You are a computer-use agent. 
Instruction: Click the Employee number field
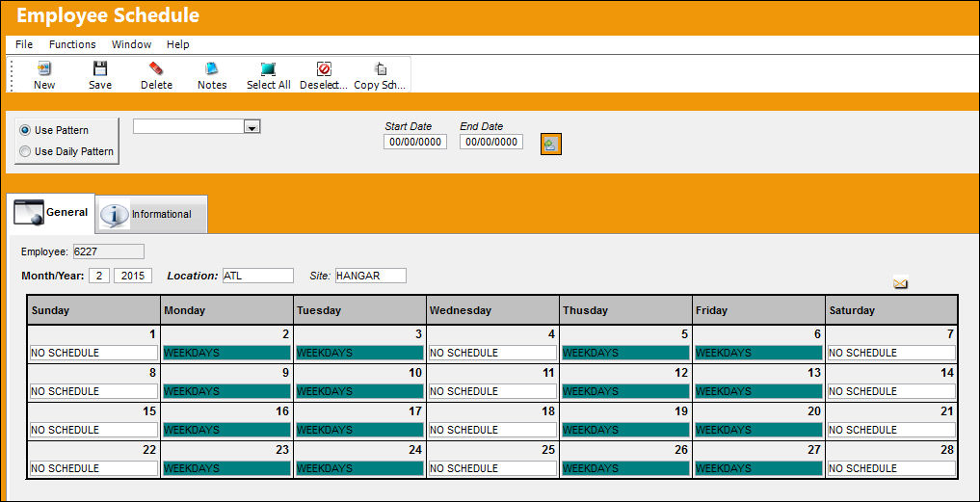coord(109,251)
